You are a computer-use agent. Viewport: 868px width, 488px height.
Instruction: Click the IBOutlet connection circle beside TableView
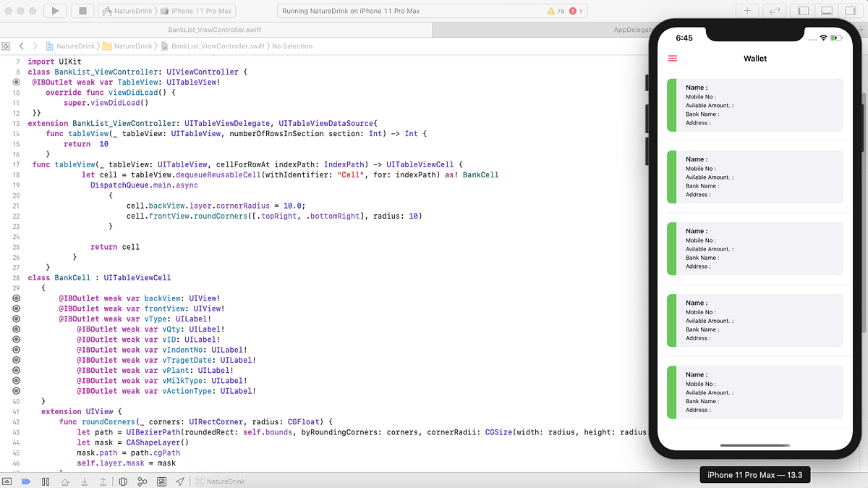pos(16,82)
